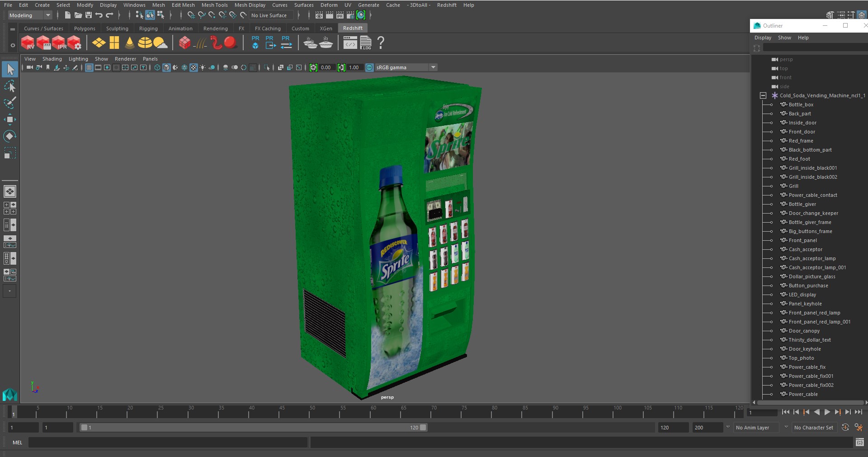Open the Mesh Tools menu
This screenshot has height=457, width=868.
pos(214,5)
